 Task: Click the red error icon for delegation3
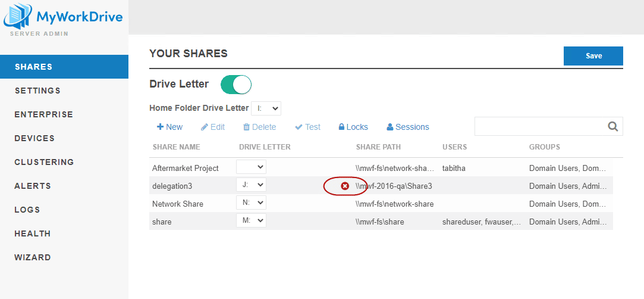tap(345, 186)
